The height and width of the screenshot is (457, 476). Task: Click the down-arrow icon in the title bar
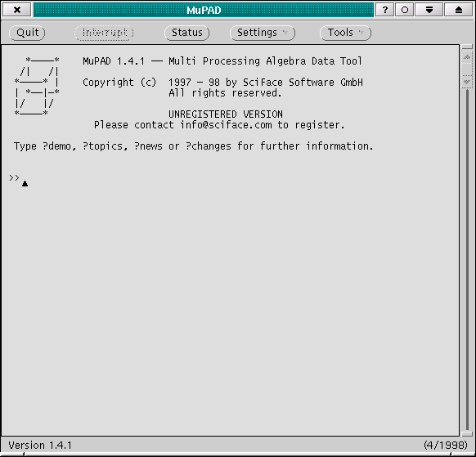tap(429, 10)
